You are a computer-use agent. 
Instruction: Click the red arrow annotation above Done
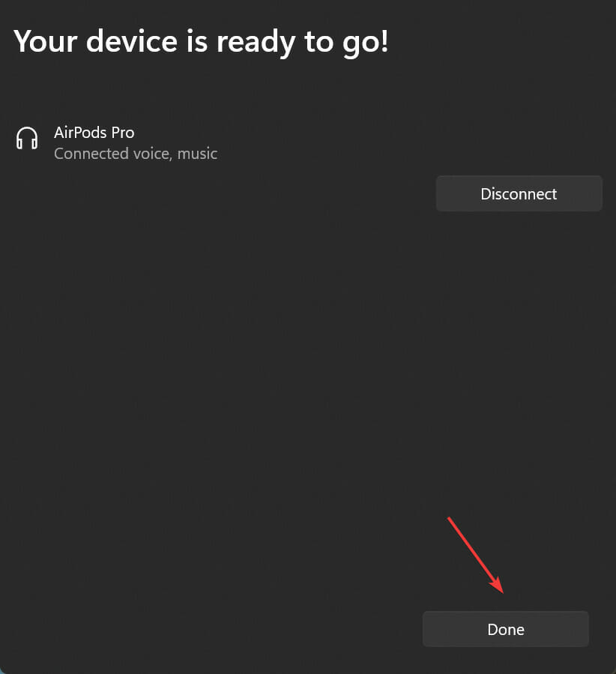[475, 555]
